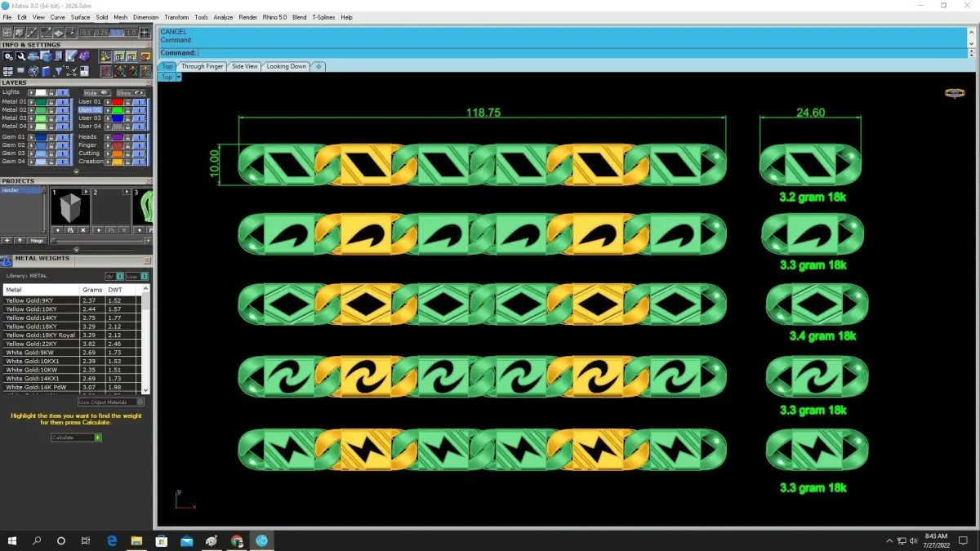Click the small monitor icon in Info & Settings
Image resolution: width=980 pixels, height=551 pixels.
coord(20,71)
